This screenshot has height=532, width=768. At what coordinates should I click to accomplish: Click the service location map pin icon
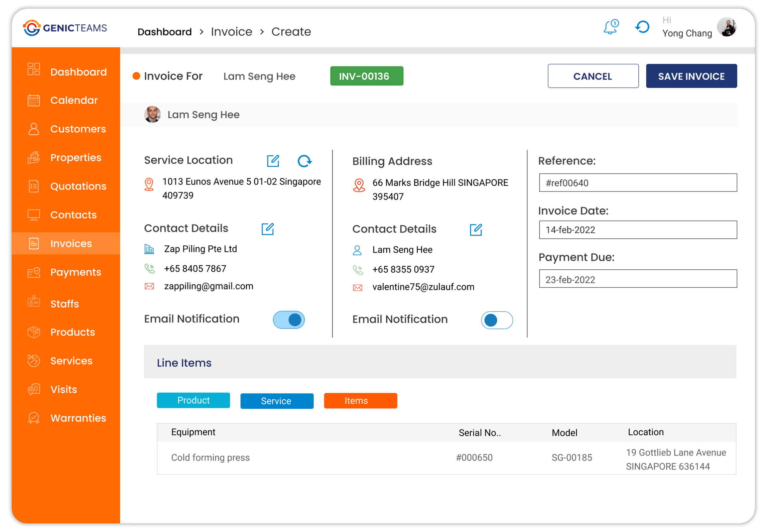click(149, 184)
